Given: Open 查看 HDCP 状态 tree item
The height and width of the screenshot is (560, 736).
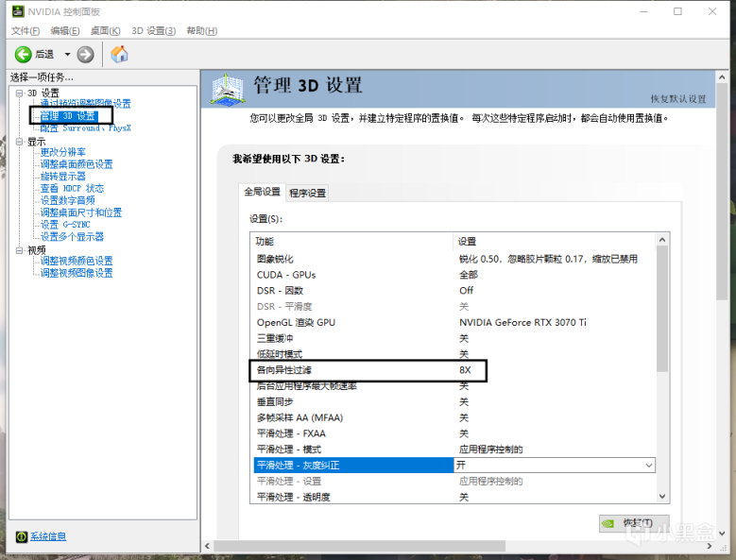Looking at the screenshot, I should (72, 189).
